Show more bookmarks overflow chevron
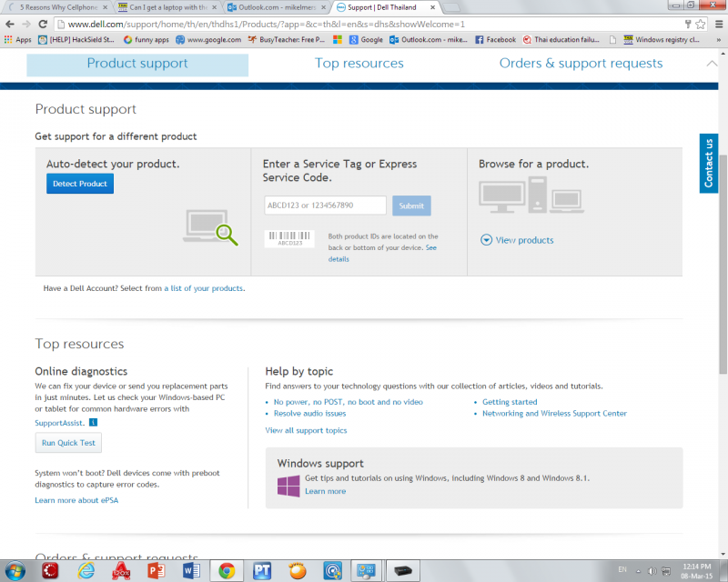 click(x=719, y=40)
